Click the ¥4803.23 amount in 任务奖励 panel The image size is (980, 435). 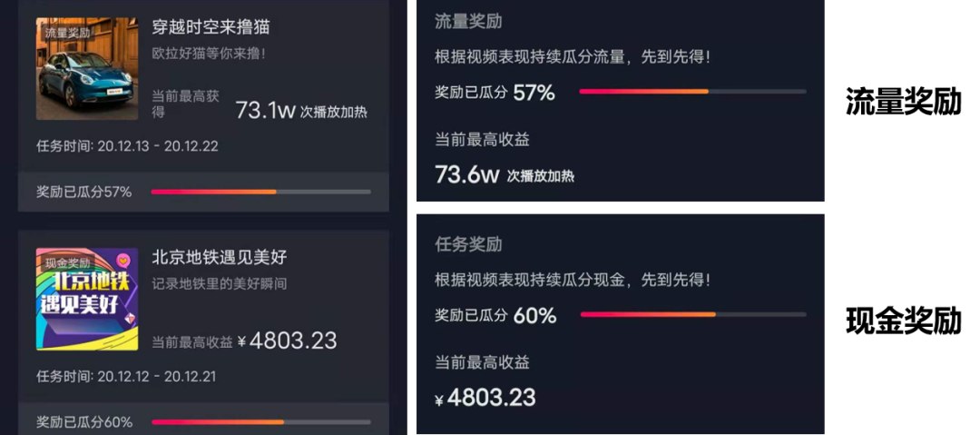pyautogui.click(x=485, y=398)
